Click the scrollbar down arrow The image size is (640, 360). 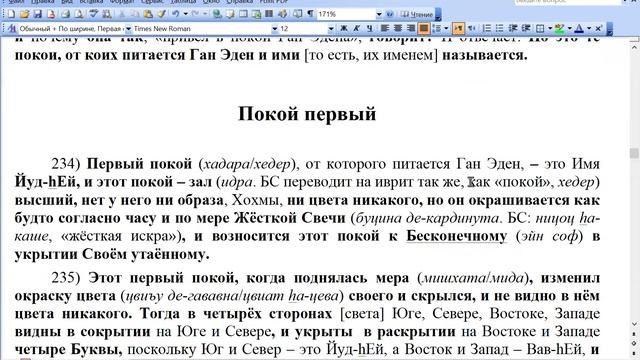click(x=634, y=324)
